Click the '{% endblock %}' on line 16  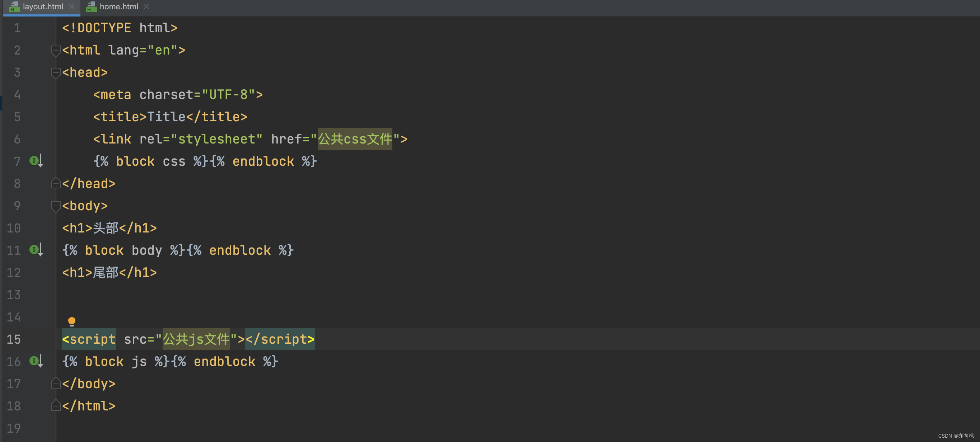(x=224, y=361)
